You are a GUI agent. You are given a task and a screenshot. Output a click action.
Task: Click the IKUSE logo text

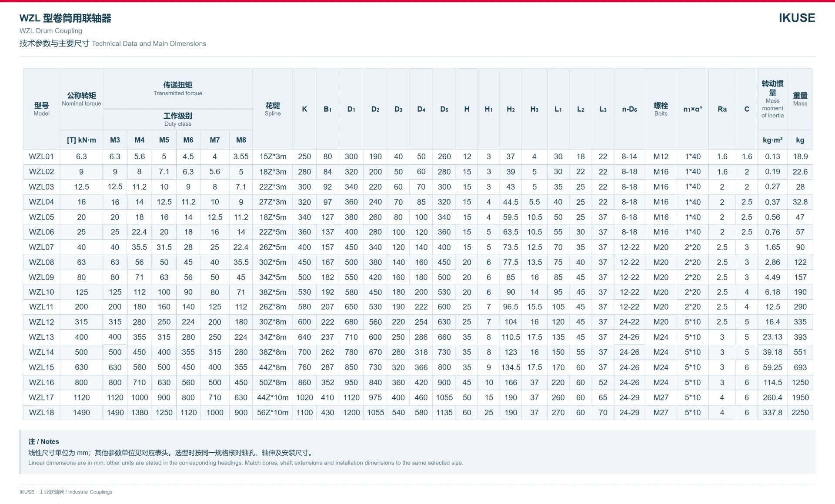point(797,18)
